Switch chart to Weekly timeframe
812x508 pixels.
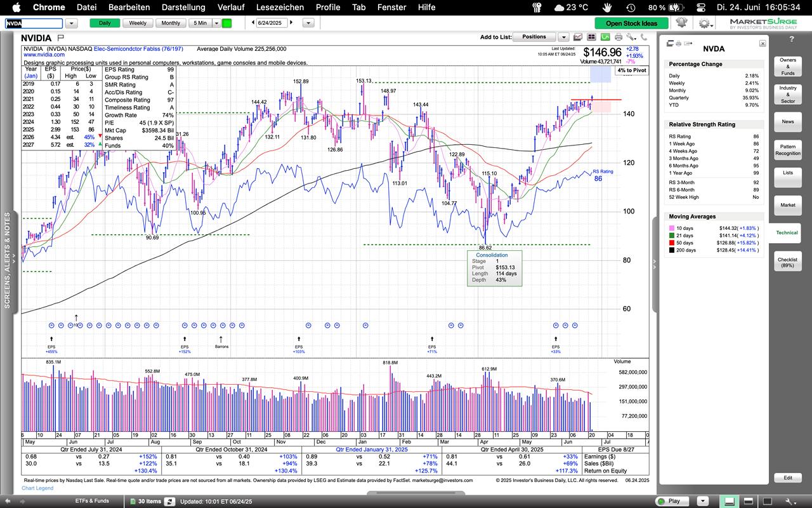(x=138, y=23)
